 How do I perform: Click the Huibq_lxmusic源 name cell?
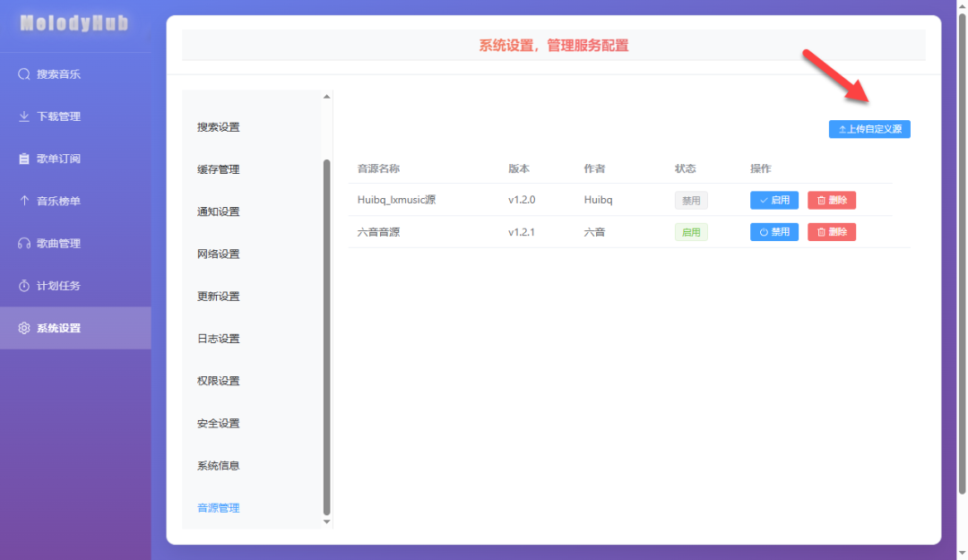(x=396, y=200)
